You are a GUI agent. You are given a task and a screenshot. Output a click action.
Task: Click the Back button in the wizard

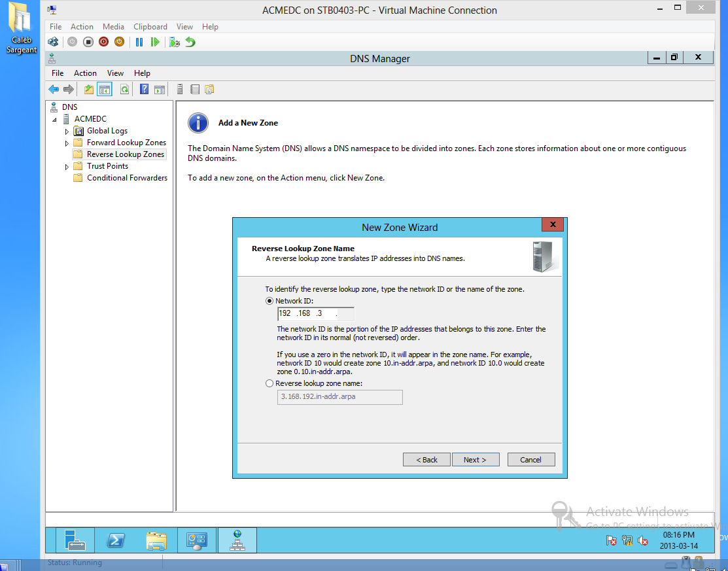426,460
